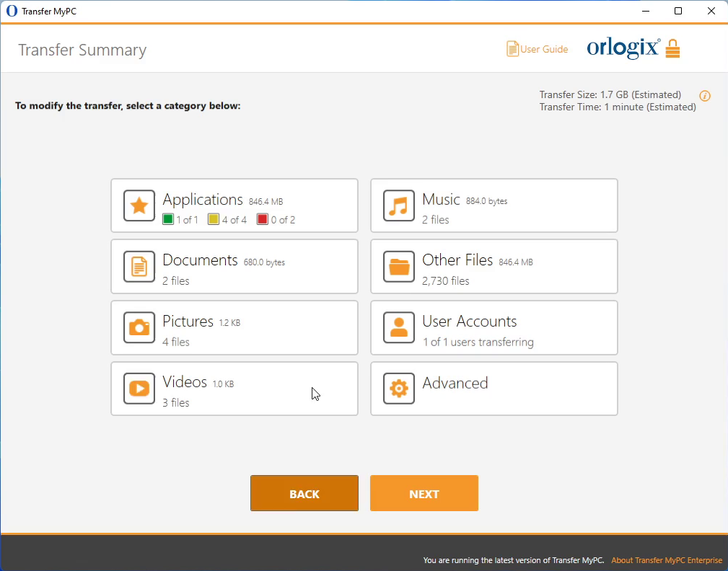The height and width of the screenshot is (571, 728).
Task: Click the Advanced gear icon
Action: click(398, 389)
